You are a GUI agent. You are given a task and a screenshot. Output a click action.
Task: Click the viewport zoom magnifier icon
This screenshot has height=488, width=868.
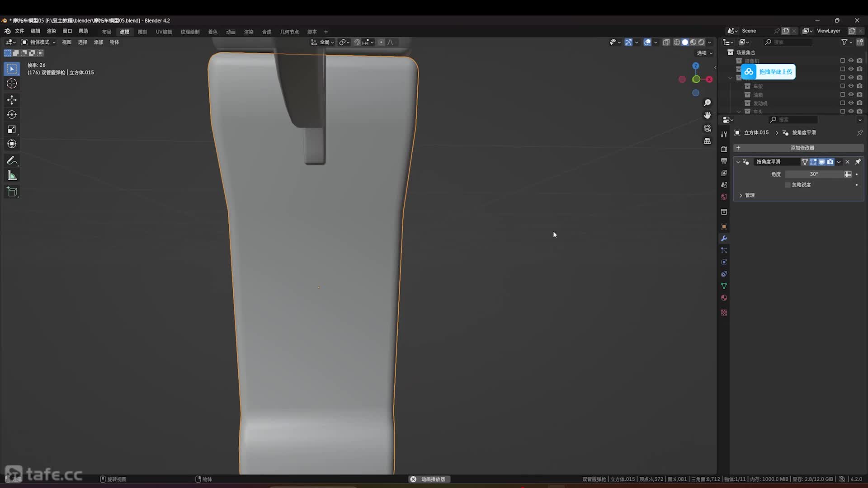tap(707, 103)
